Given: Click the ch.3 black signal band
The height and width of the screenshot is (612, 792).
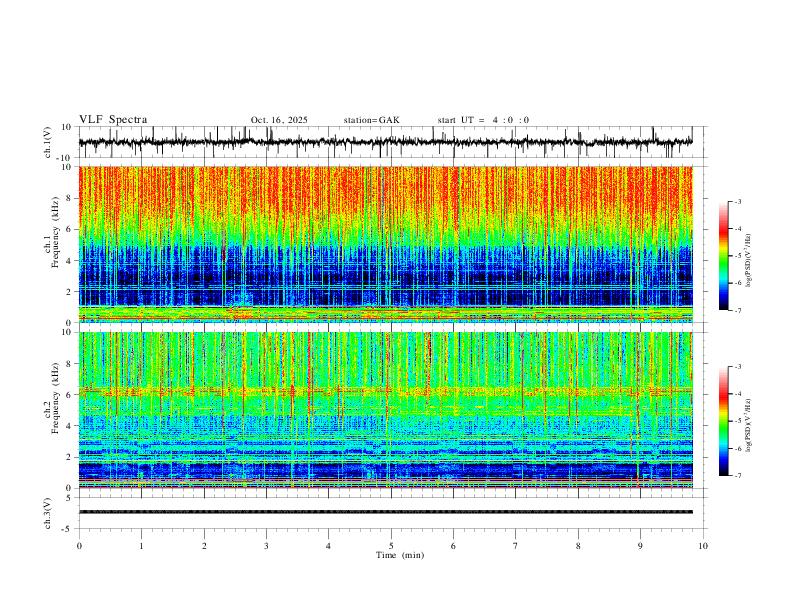Looking at the screenshot, I should tap(385, 512).
